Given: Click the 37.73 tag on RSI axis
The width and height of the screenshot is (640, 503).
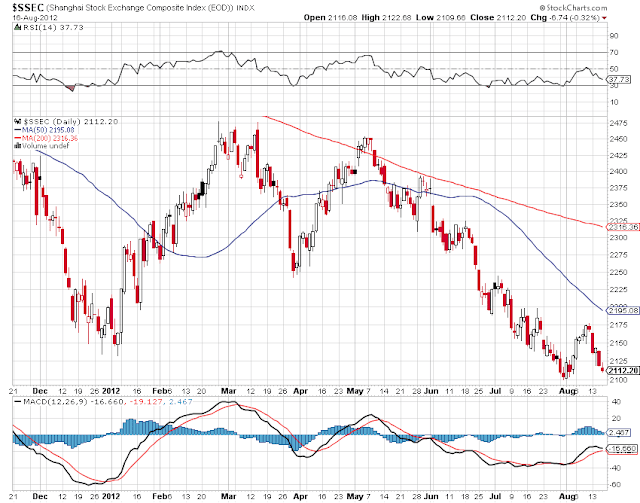Looking at the screenshot, I should (x=620, y=79).
